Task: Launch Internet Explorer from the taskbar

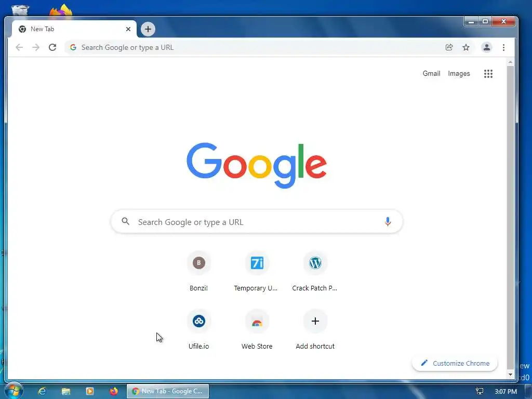Action: 42,391
